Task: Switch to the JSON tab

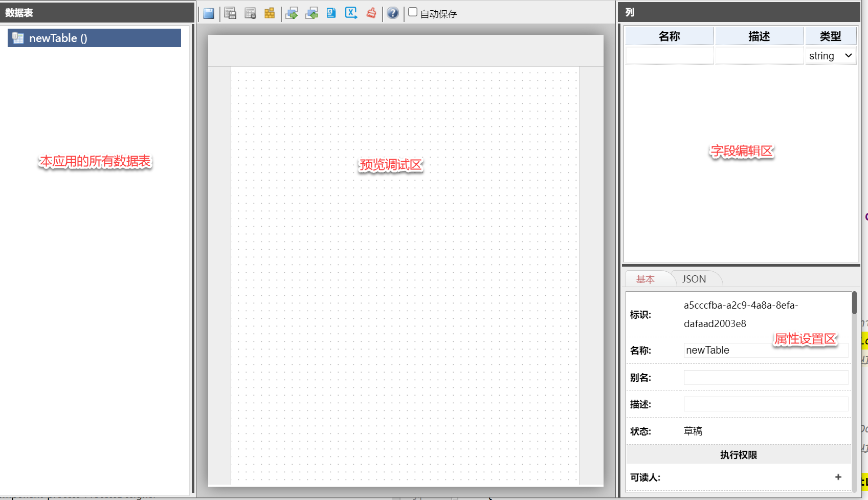Action: [694, 279]
